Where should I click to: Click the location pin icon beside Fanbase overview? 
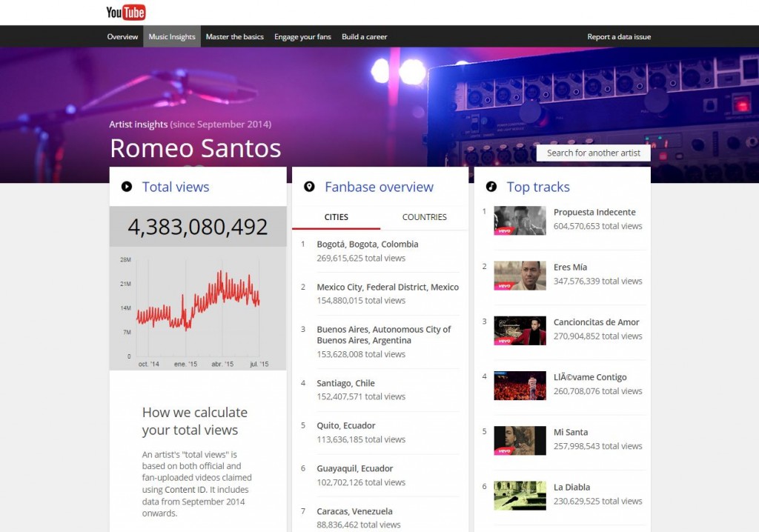[x=309, y=187]
